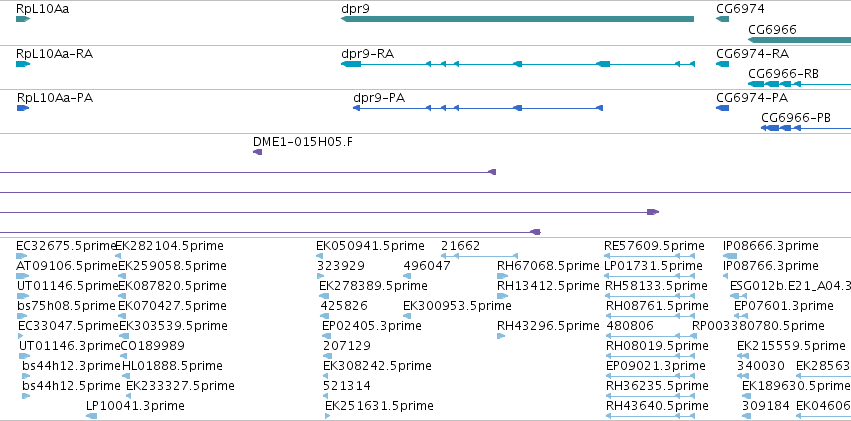
Task: Select CO189989 label
Action: (153, 346)
